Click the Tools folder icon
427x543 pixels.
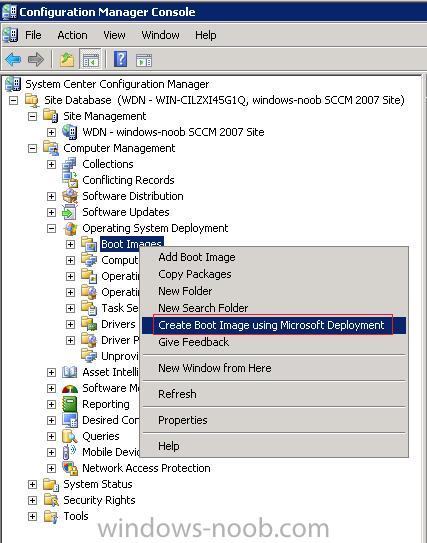point(51,516)
